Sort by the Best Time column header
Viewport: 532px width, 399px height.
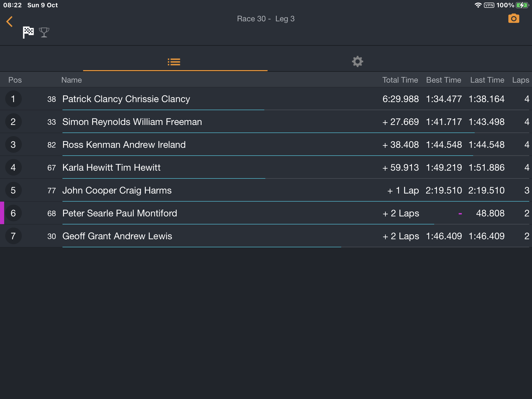pos(444,80)
